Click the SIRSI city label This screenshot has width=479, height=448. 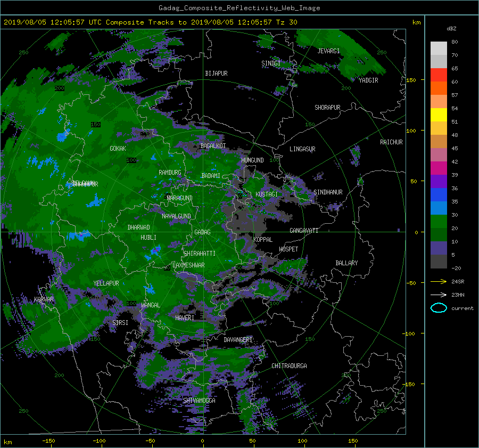[120, 323]
